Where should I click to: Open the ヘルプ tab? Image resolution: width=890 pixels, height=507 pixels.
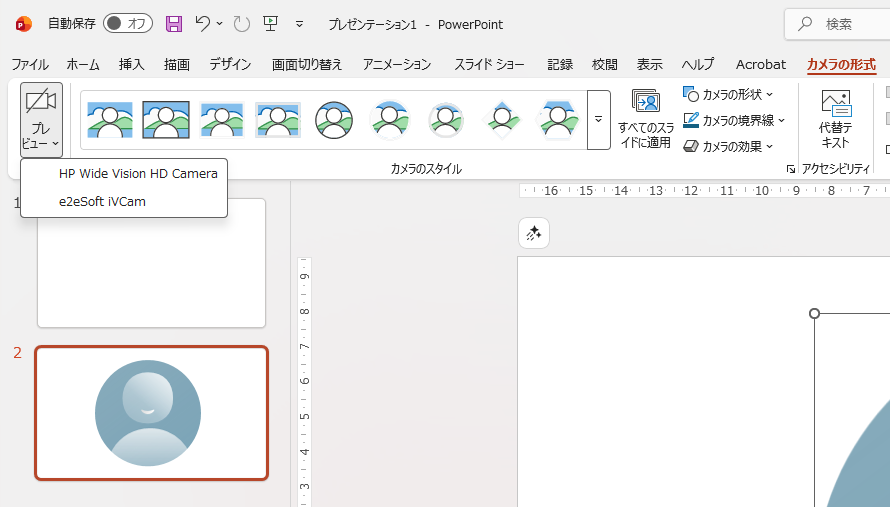pos(698,65)
